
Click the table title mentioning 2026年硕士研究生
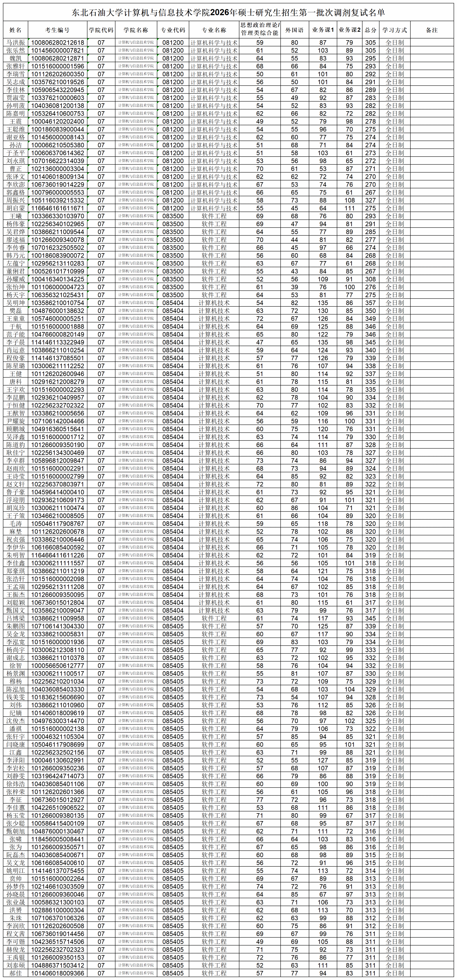228,12
